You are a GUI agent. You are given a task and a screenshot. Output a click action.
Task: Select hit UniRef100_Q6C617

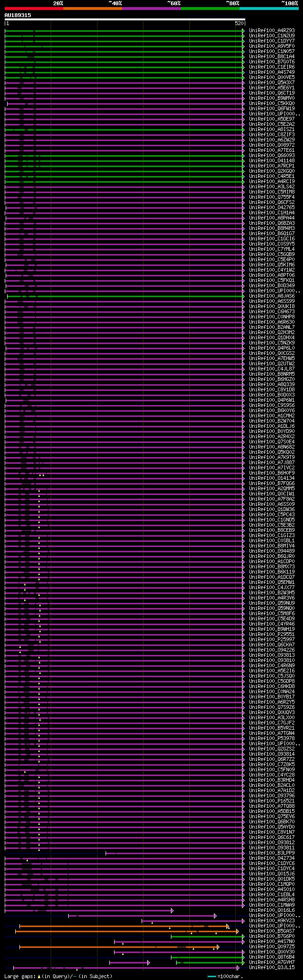click(272, 837)
